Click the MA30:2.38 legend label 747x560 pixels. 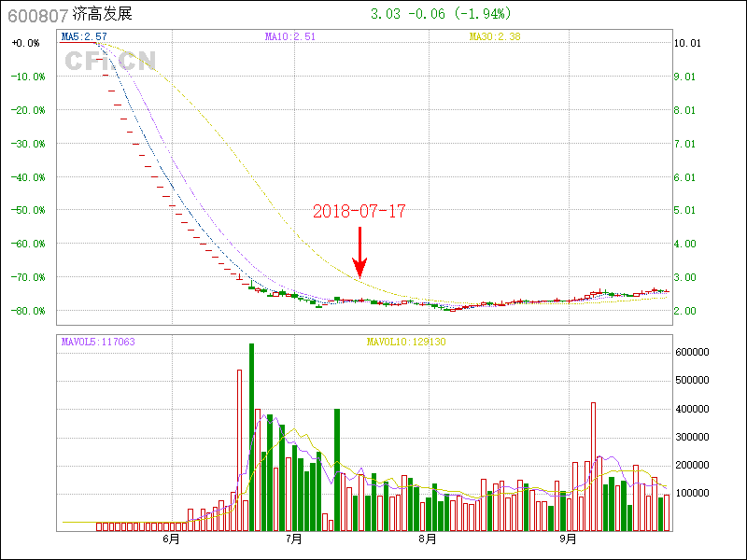tap(494, 36)
